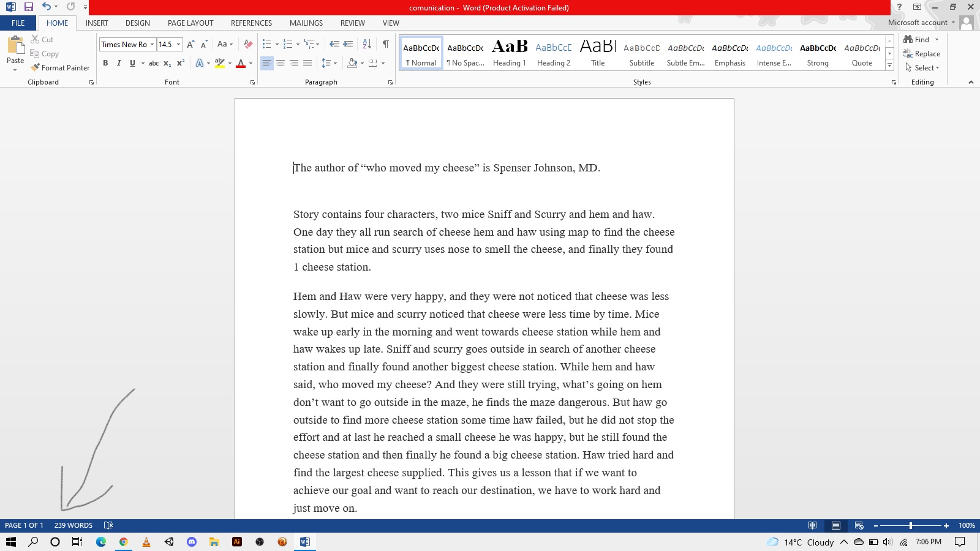Screen dimensions: 980x551
Task: Clear all formatting with eraser icon
Action: click(x=248, y=44)
